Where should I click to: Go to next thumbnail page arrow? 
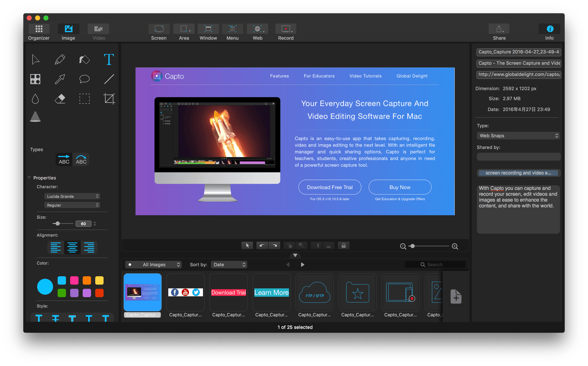click(303, 265)
